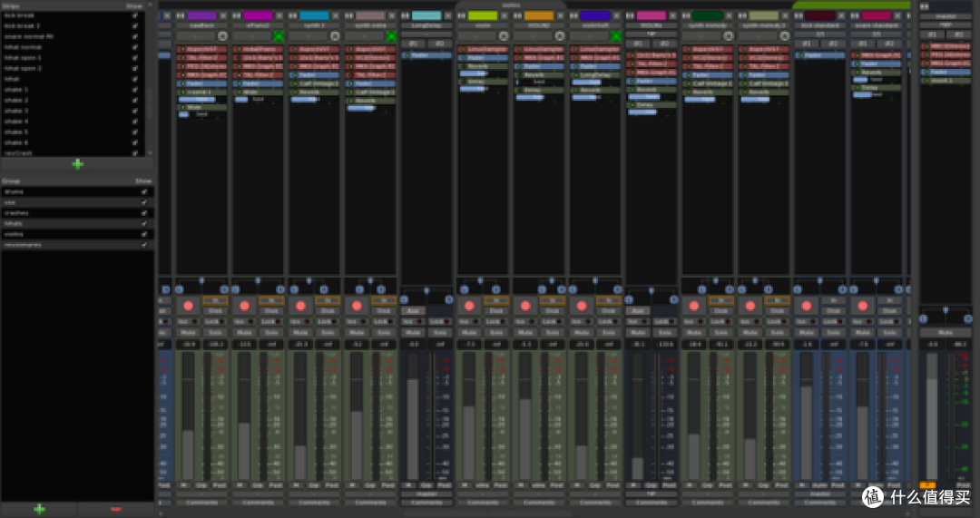
Task: Switch ePiano2 monitoring to Disk
Action: (271, 310)
